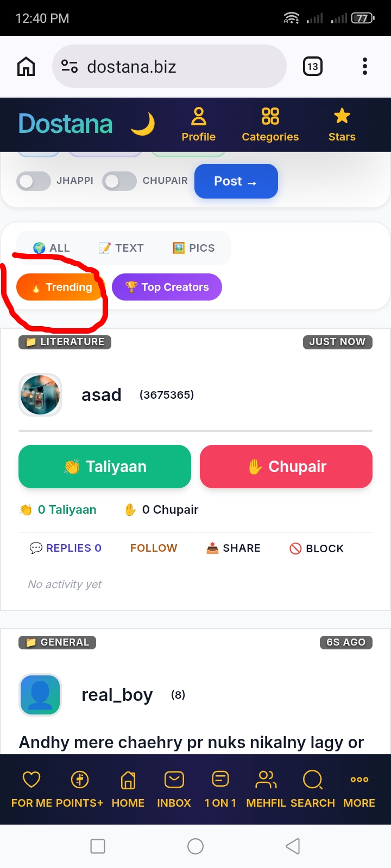Select the Pics filter tab
This screenshot has height=868, width=391.
(x=194, y=248)
